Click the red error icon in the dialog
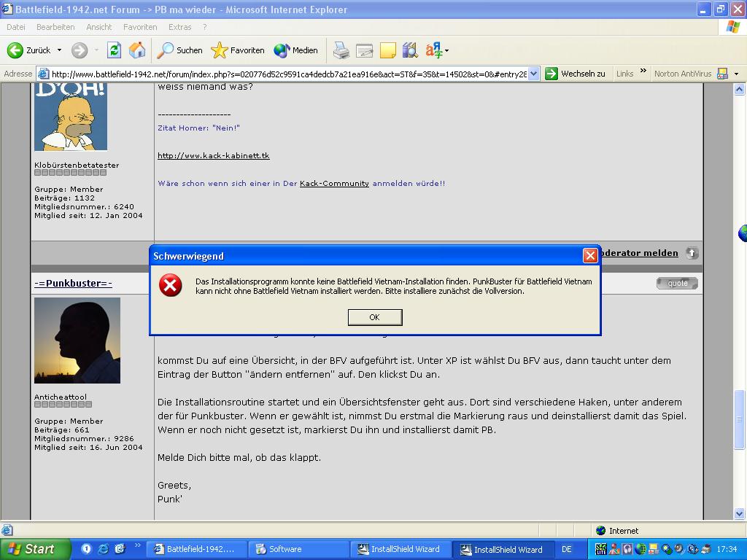The height and width of the screenshot is (560, 747). [171, 285]
